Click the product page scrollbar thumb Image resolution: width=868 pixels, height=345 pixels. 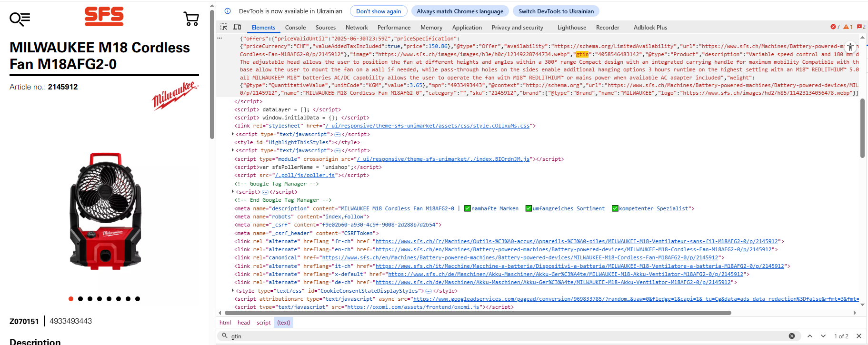[x=212, y=74]
